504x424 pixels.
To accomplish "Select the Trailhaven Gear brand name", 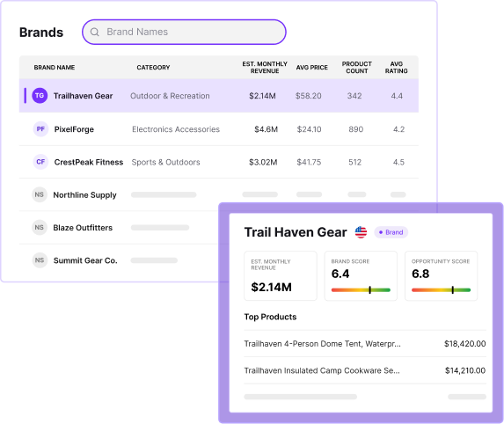I will [x=83, y=96].
